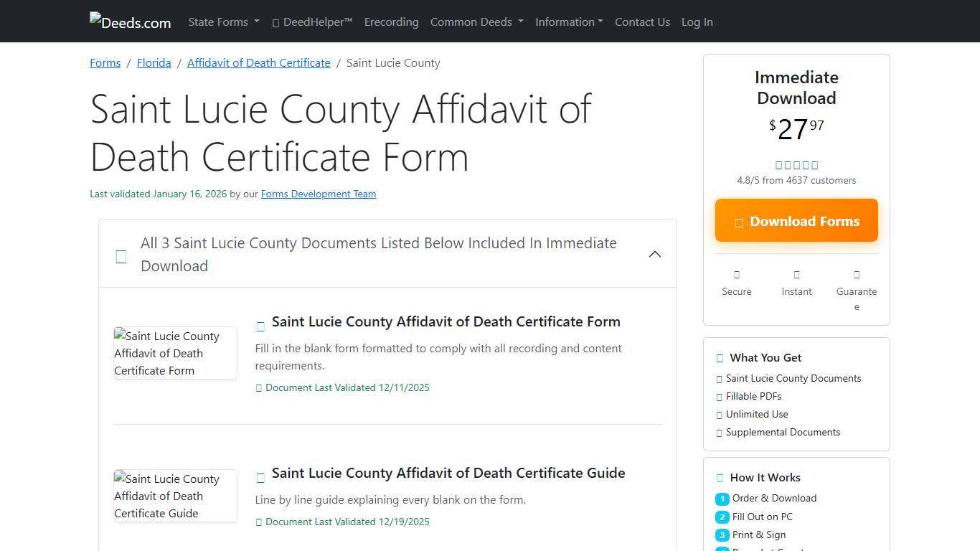Click the calendar icon next to Document Last Validated
The height and width of the screenshot is (551, 980).
(x=259, y=387)
